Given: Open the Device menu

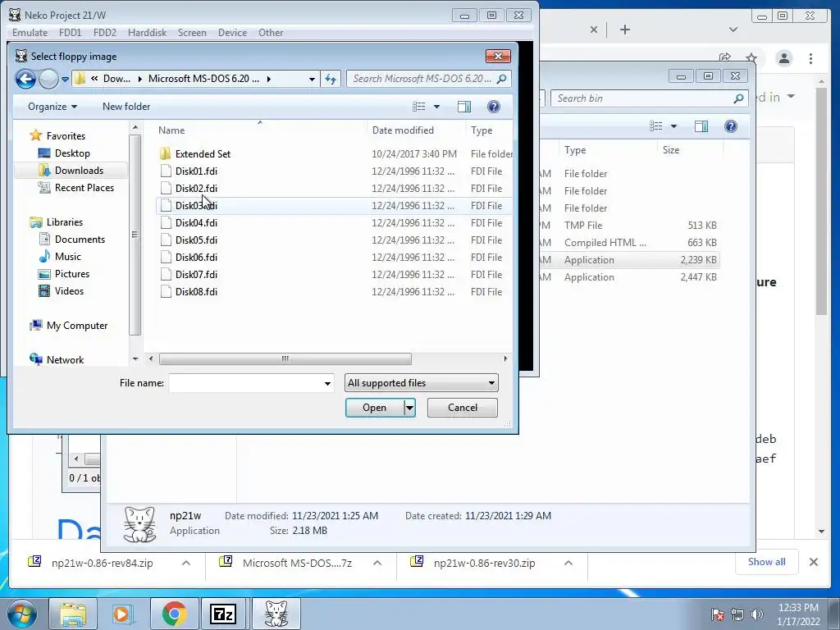Looking at the screenshot, I should pos(232,33).
